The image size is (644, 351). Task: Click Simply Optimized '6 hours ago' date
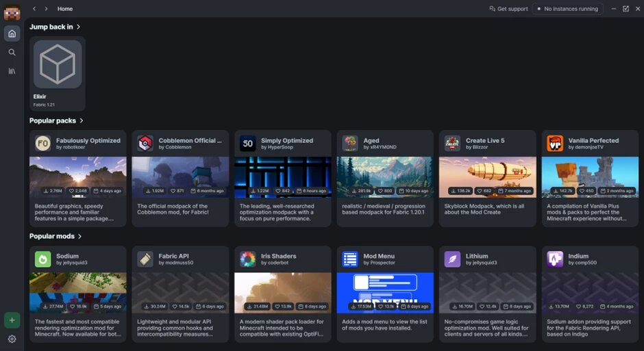[x=311, y=191]
